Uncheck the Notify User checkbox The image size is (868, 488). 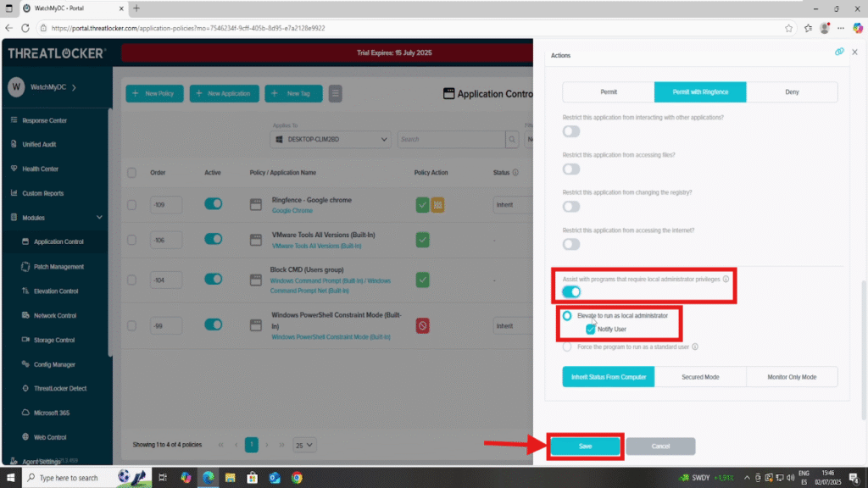(591, 330)
